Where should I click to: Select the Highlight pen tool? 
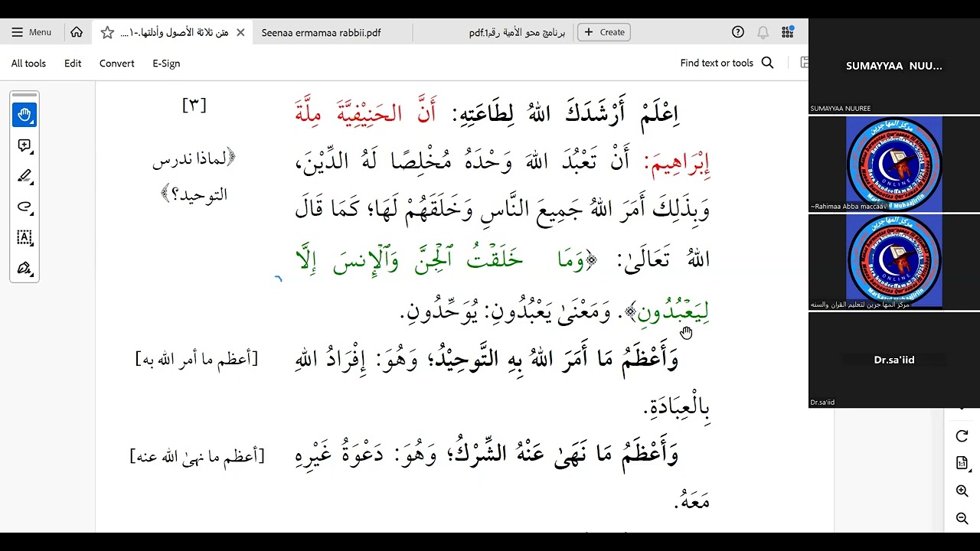24,176
